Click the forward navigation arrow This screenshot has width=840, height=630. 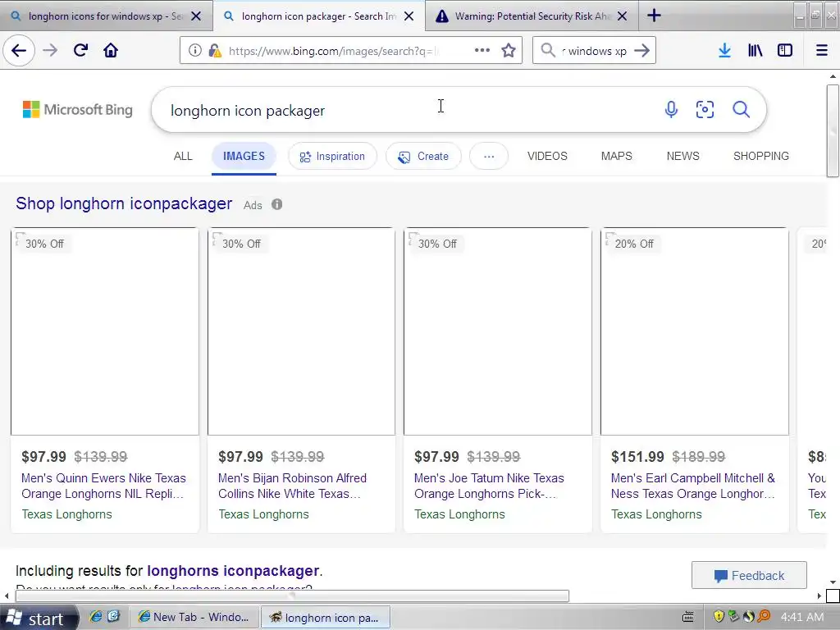click(50, 50)
